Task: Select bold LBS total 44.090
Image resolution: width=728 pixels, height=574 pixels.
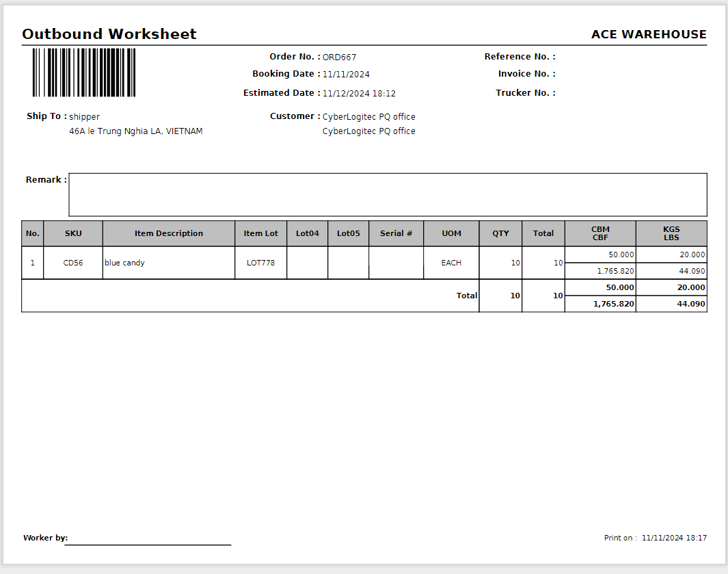Action: (671, 304)
